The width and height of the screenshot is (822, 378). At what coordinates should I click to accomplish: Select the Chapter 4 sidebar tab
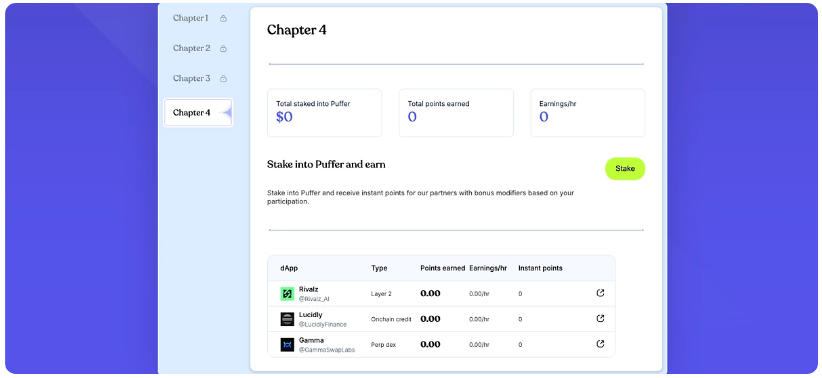(198, 113)
